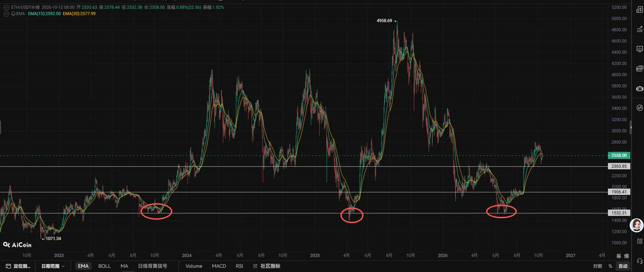Open the 日期范围 date range dropdown
Screen dimensions: 644x272
(54, 266)
